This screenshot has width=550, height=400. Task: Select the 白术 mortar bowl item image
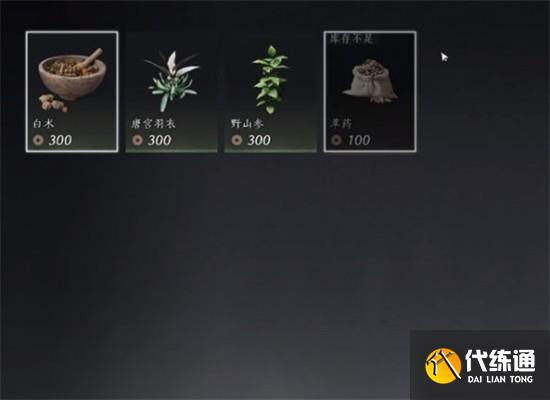pyautogui.click(x=72, y=80)
